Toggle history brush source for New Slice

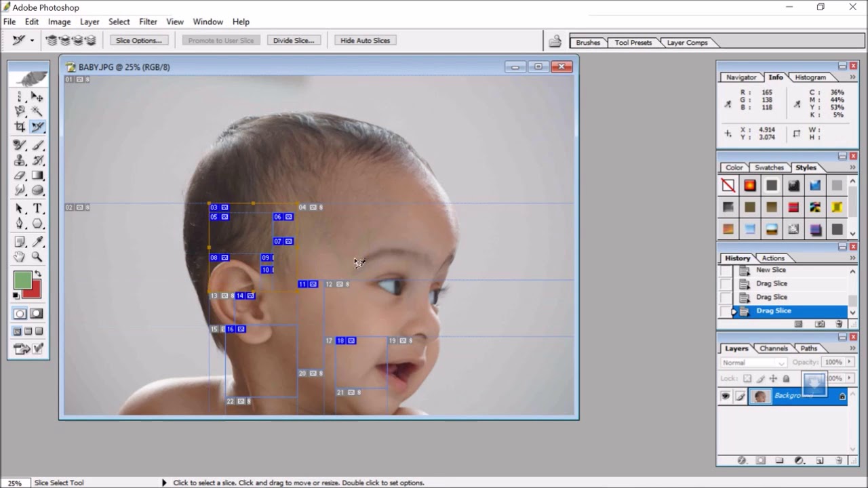(726, 270)
